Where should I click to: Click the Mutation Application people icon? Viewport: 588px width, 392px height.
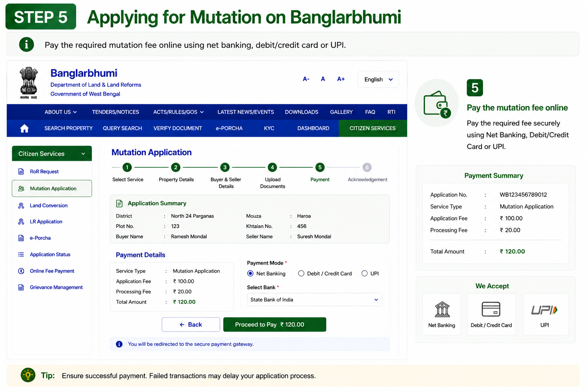coord(21,188)
